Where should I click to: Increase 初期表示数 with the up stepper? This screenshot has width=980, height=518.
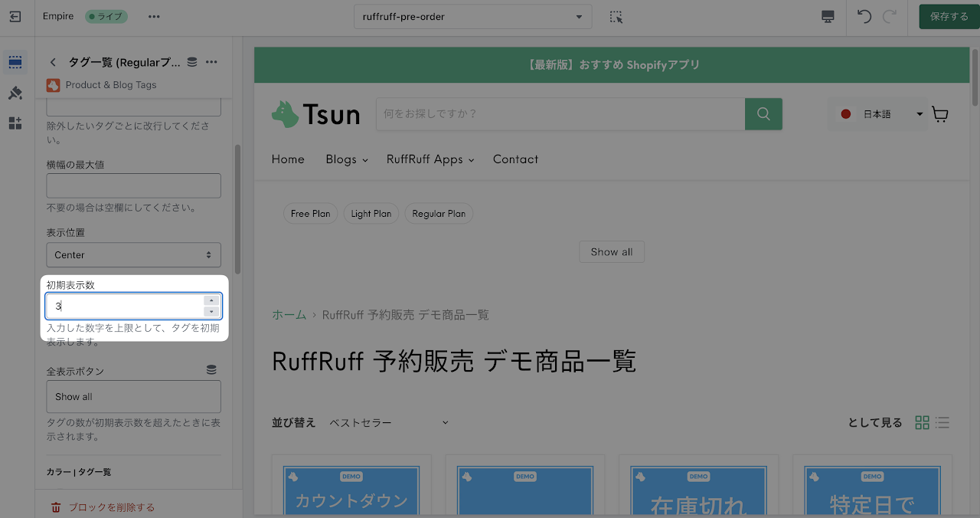[211, 300]
